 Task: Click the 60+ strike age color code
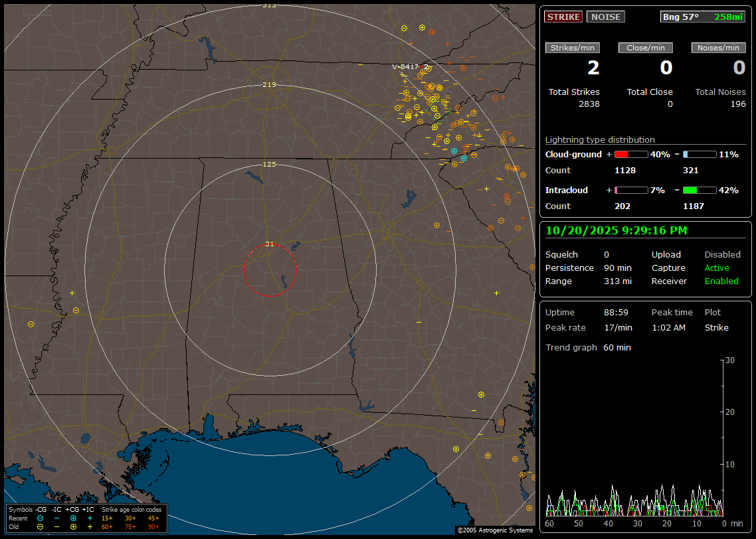107,526
